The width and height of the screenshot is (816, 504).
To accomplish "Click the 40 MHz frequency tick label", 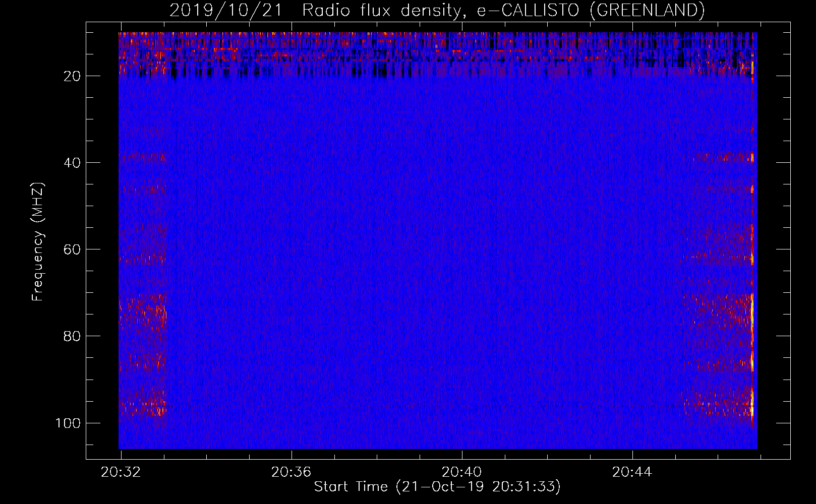I will [x=71, y=163].
